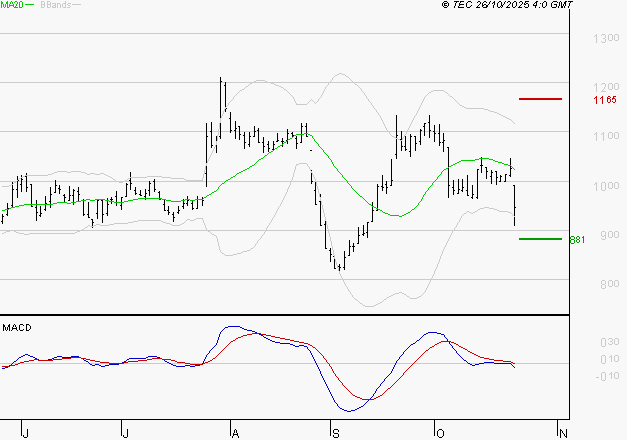Select the green 881 price label

576,240
